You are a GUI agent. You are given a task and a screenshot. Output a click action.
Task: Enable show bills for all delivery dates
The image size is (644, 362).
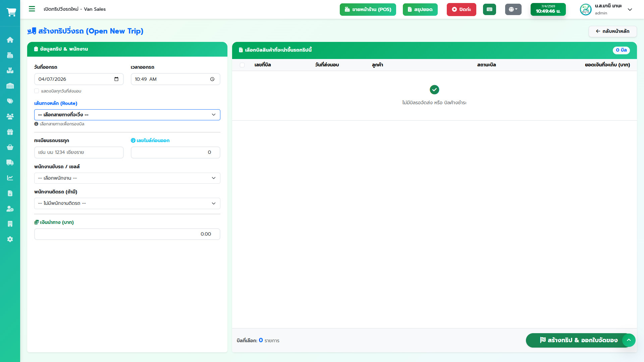tap(37, 91)
